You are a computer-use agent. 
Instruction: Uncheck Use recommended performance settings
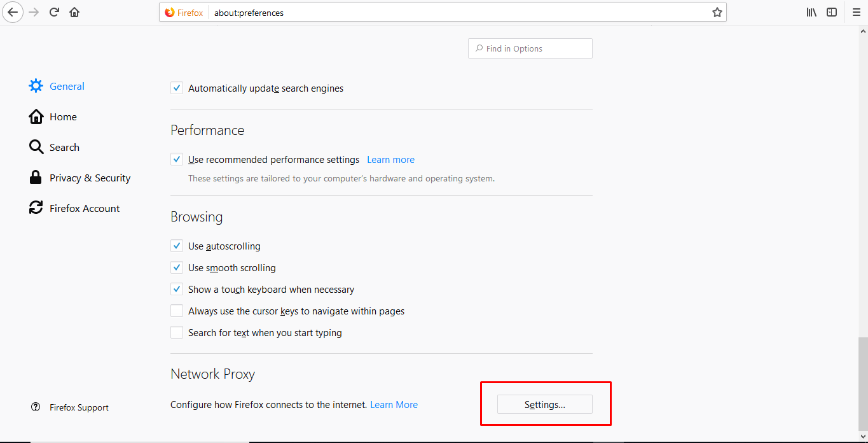pyautogui.click(x=177, y=160)
